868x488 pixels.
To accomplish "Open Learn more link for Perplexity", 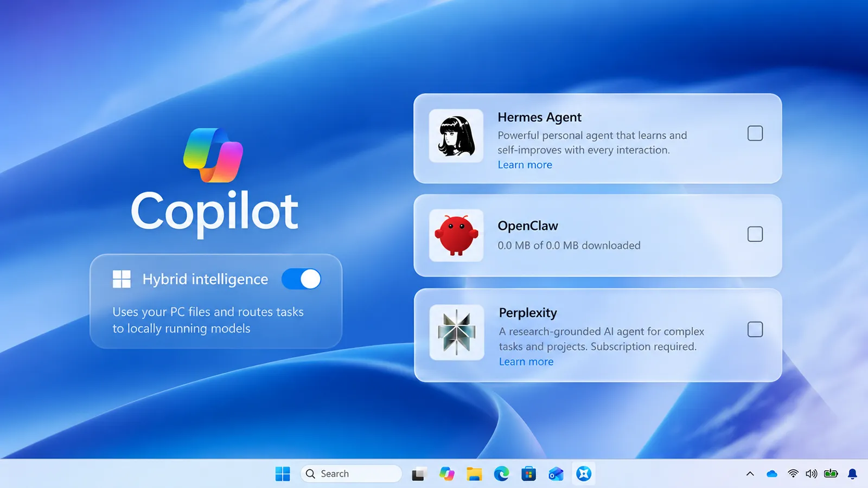I will tap(526, 362).
